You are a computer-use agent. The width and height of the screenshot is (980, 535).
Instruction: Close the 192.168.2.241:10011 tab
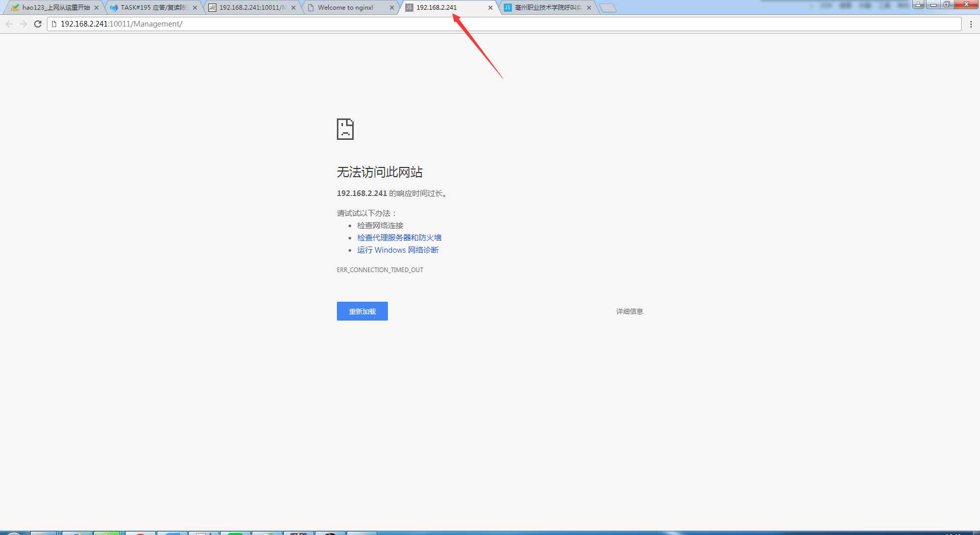pos(293,8)
